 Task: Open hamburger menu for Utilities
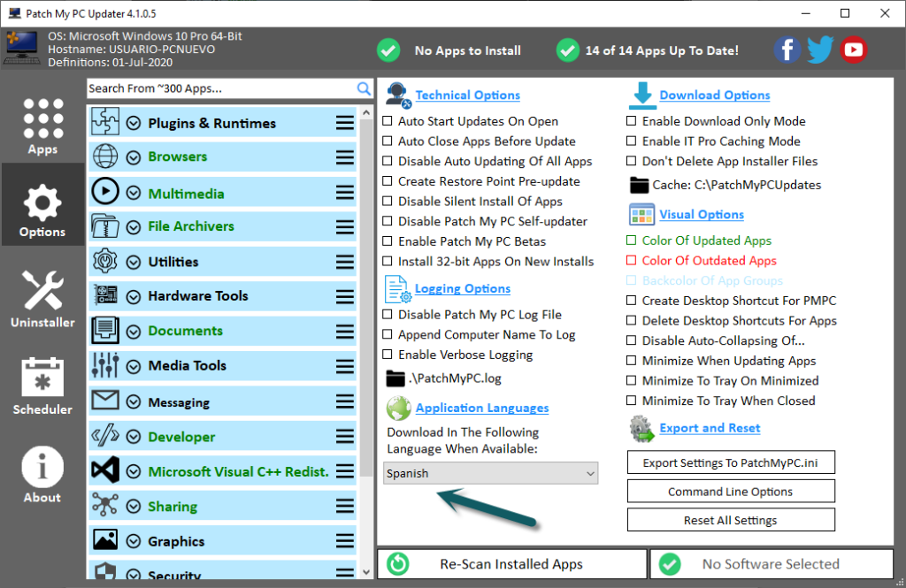pos(345,263)
